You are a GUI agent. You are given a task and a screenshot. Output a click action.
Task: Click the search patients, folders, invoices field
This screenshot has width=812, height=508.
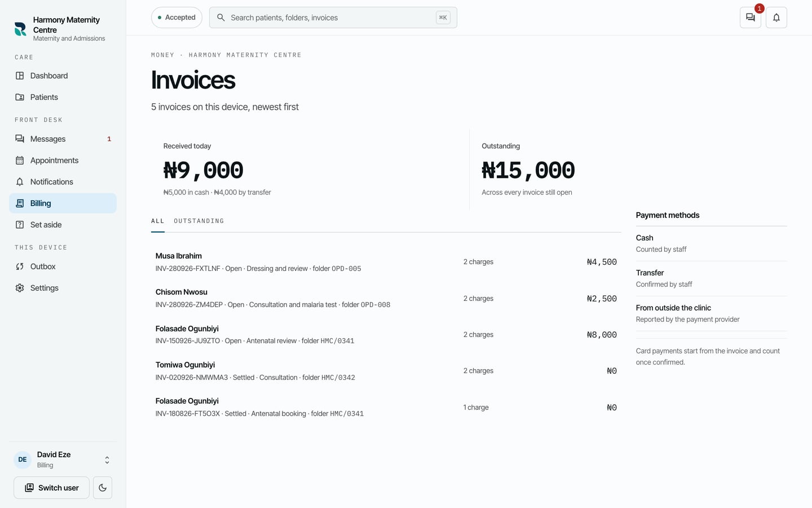[333, 17]
